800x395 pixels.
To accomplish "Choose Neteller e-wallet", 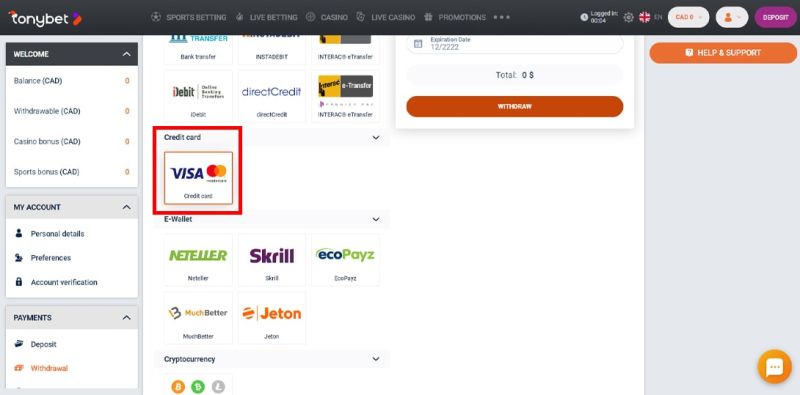I will [198, 260].
